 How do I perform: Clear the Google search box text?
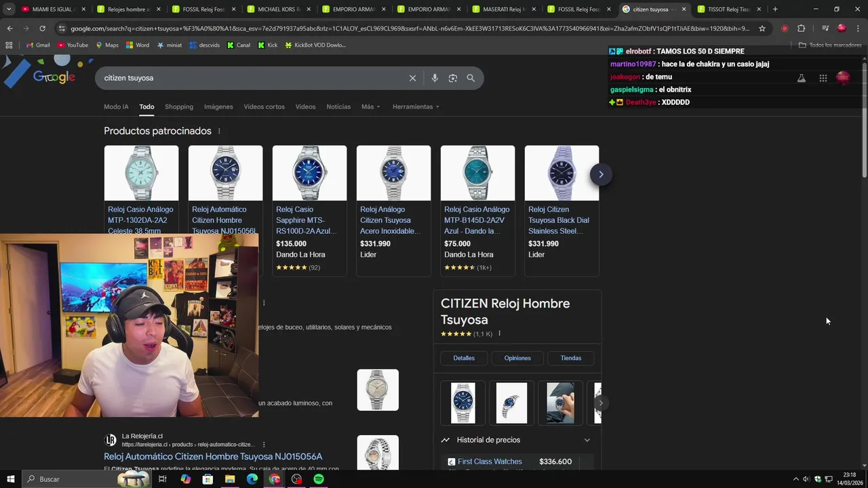(412, 78)
